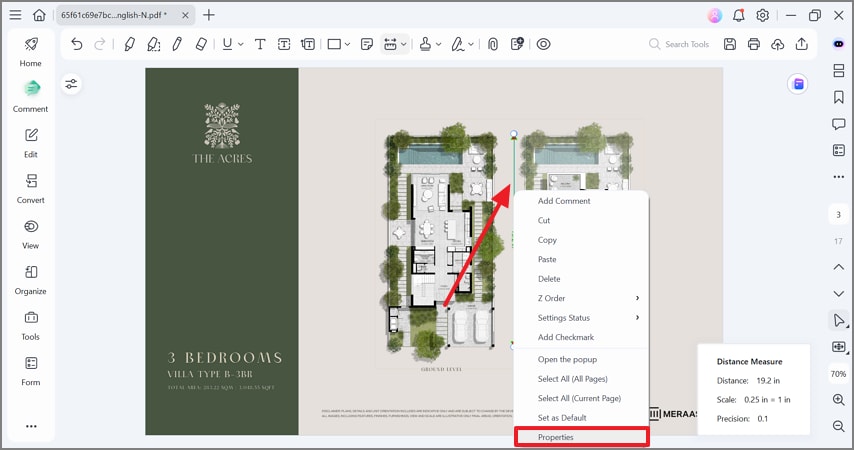Select the signature tool
The width and height of the screenshot is (854, 450).
click(x=458, y=44)
